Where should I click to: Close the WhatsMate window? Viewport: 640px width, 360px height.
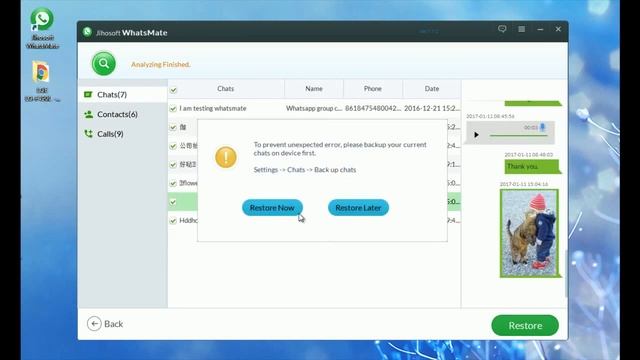[x=558, y=29]
